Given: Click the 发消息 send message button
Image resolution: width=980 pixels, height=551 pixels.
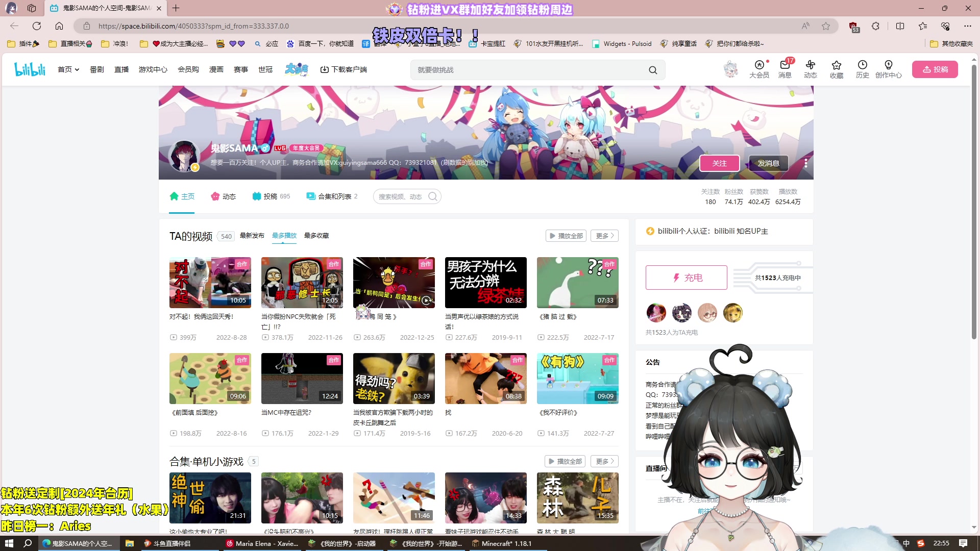Looking at the screenshot, I should pyautogui.click(x=768, y=163).
